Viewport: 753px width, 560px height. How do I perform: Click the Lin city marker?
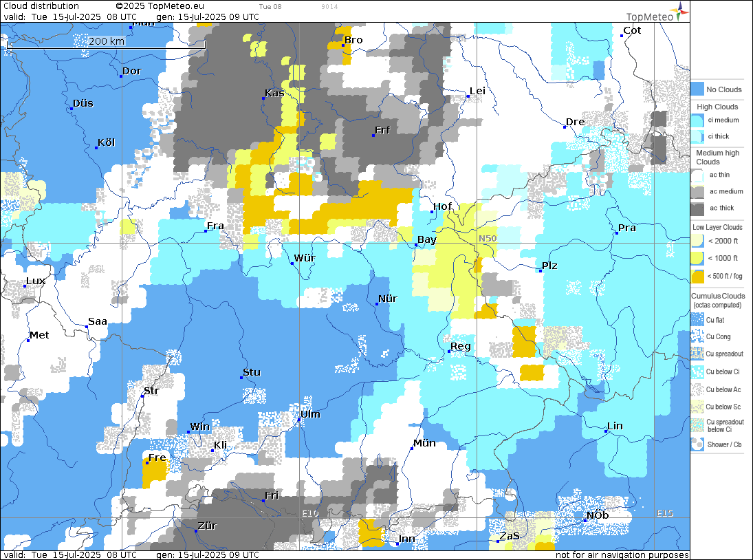pos(606,431)
